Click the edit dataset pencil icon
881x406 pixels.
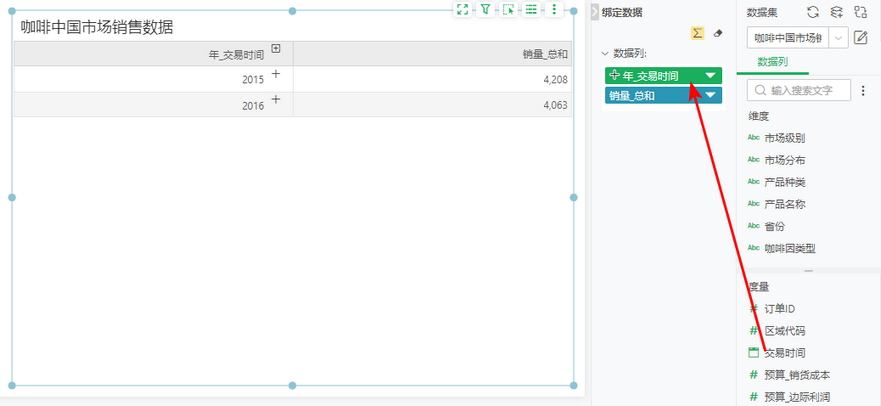[860, 38]
